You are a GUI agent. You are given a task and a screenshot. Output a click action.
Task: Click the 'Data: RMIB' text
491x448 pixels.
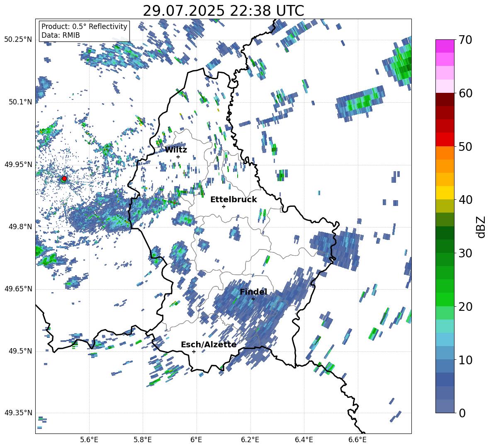pyautogui.click(x=61, y=35)
